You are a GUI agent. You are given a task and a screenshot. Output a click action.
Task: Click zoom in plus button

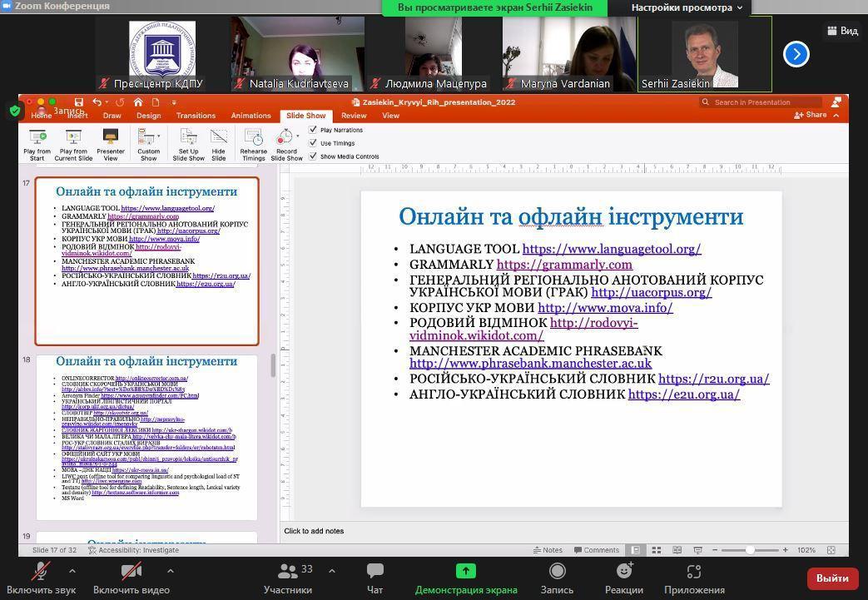point(785,549)
